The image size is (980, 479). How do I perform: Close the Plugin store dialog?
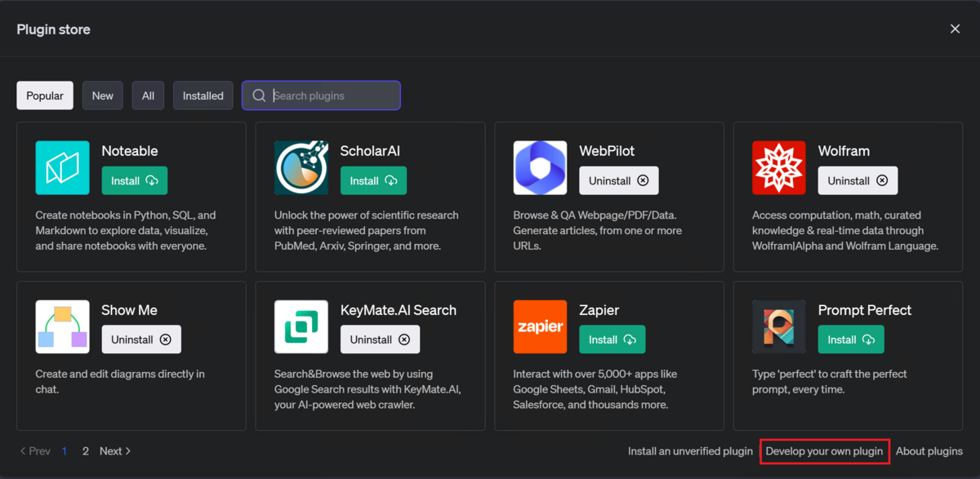click(955, 29)
